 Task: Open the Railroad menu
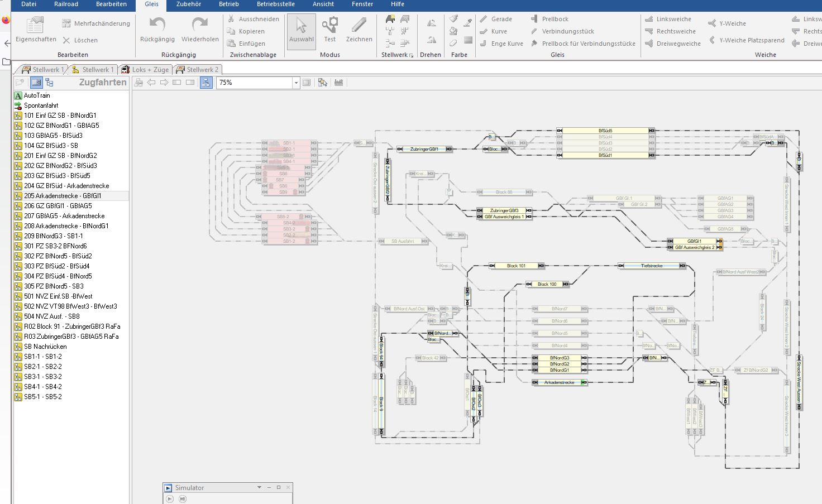coord(66,4)
